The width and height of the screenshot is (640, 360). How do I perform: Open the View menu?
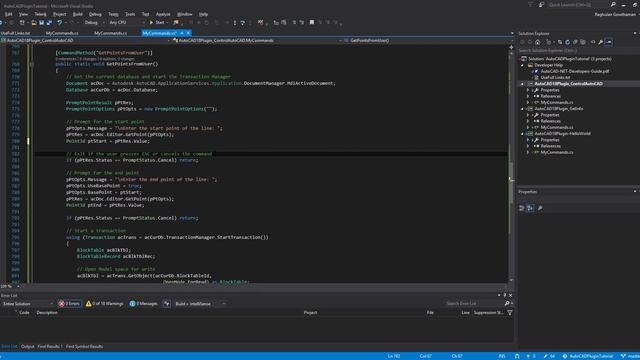pyautogui.click(x=23, y=14)
